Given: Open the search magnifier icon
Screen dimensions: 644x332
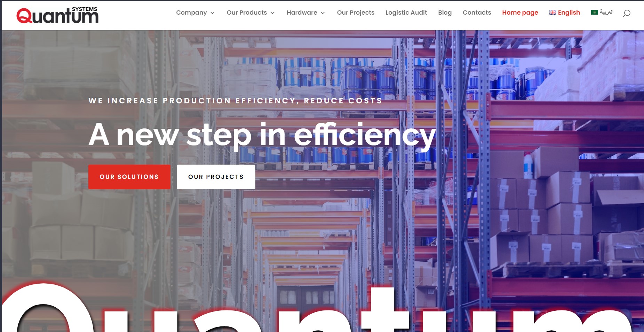Looking at the screenshot, I should tap(626, 13).
